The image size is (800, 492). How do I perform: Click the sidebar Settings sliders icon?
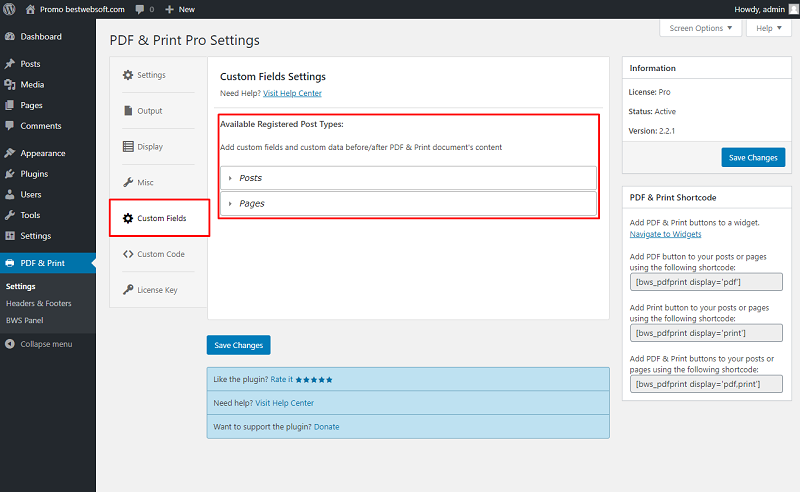click(10, 236)
